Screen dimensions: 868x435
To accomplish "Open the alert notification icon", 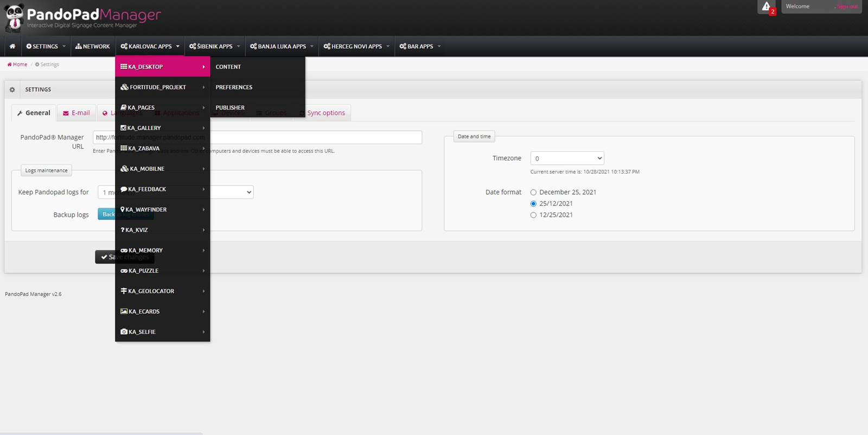I will click(767, 7).
